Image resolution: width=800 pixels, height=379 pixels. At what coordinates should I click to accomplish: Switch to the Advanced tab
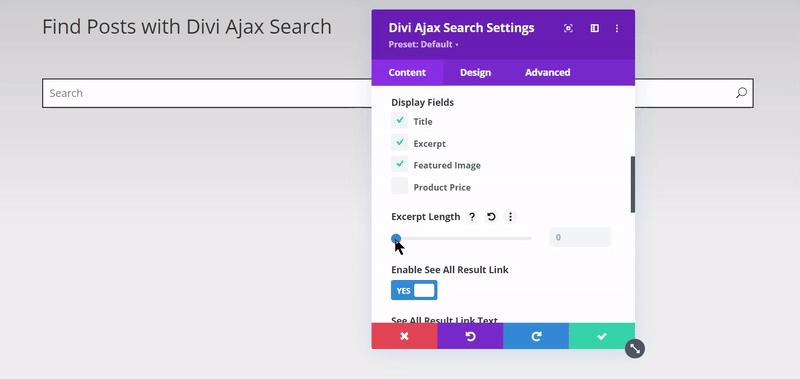[548, 72]
